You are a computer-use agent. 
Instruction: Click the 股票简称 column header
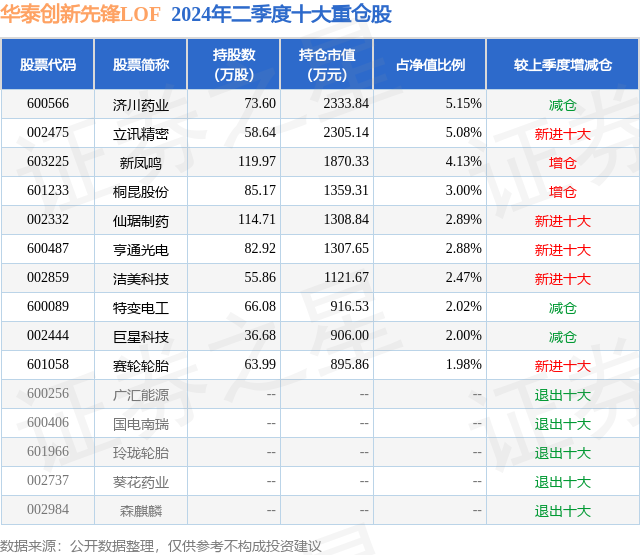click(141, 64)
